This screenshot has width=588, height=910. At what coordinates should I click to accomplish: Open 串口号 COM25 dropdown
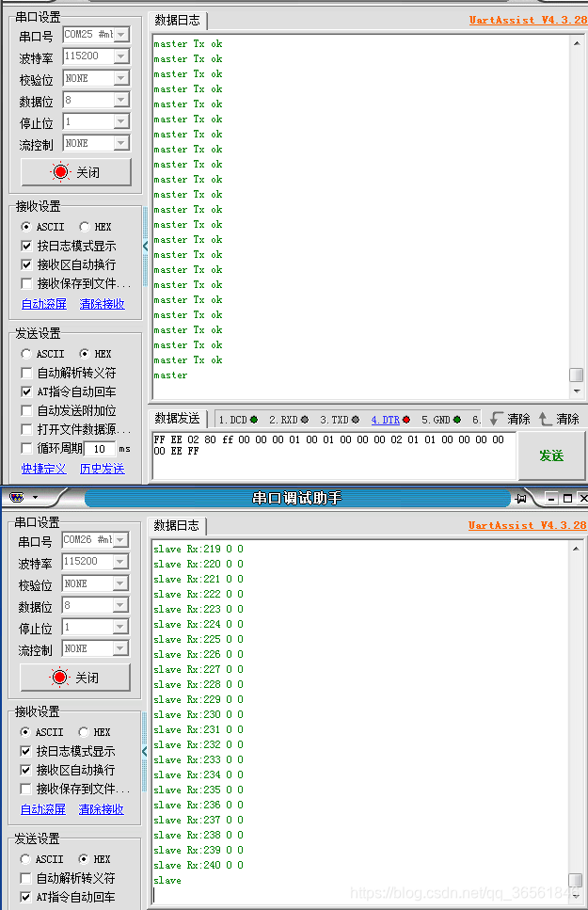120,35
